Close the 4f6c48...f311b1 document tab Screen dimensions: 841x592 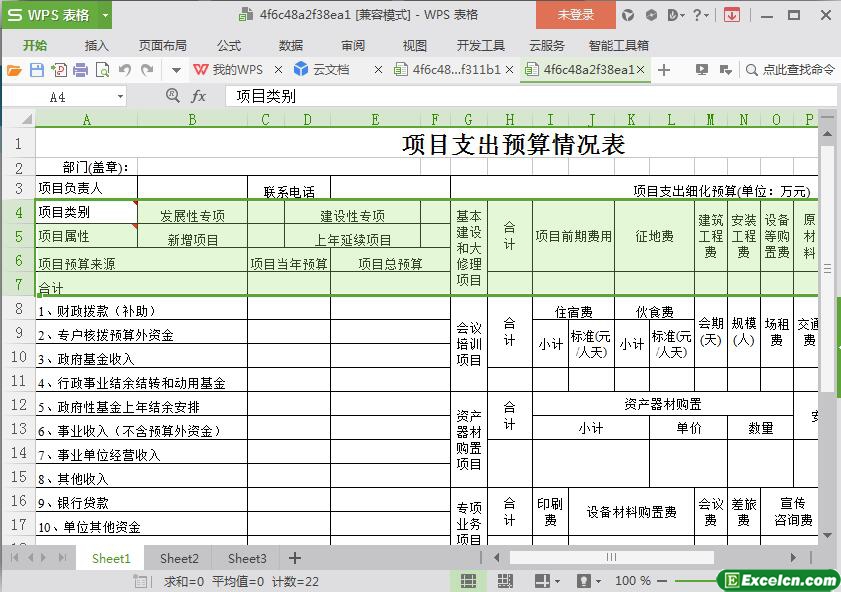[x=510, y=70]
